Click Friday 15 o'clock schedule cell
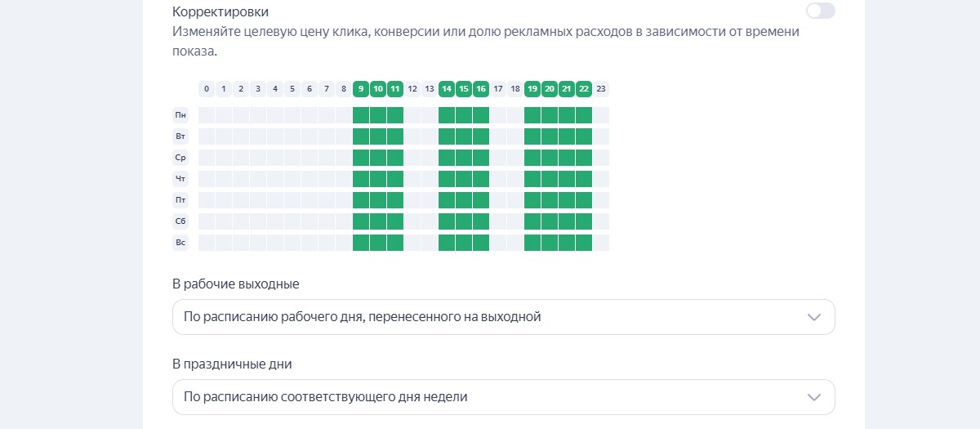 tap(464, 200)
